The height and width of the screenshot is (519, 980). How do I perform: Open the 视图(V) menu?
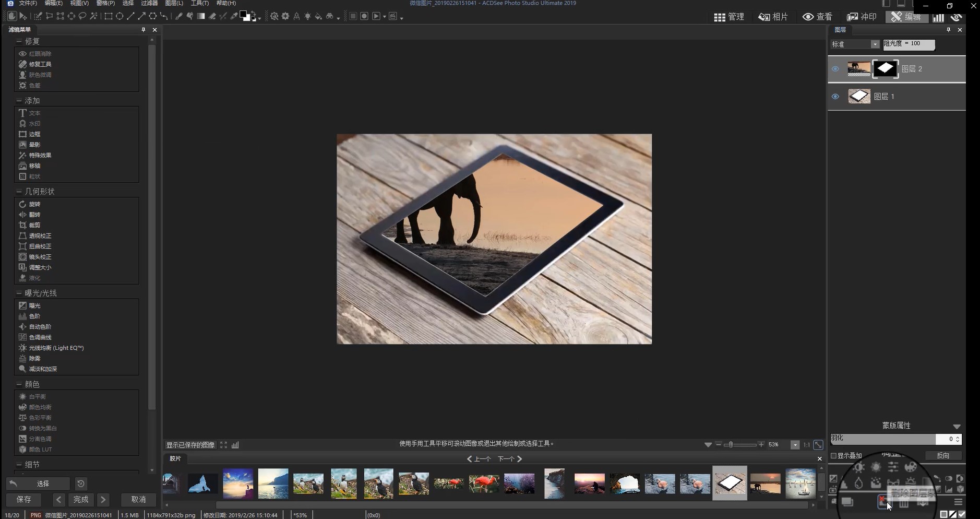click(x=79, y=3)
